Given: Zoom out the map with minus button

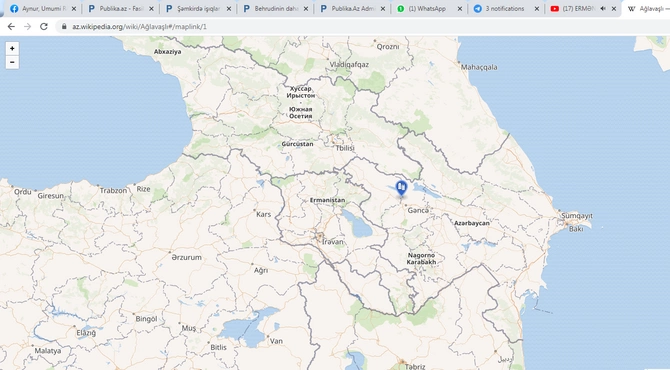Looking at the screenshot, I should coord(12,62).
